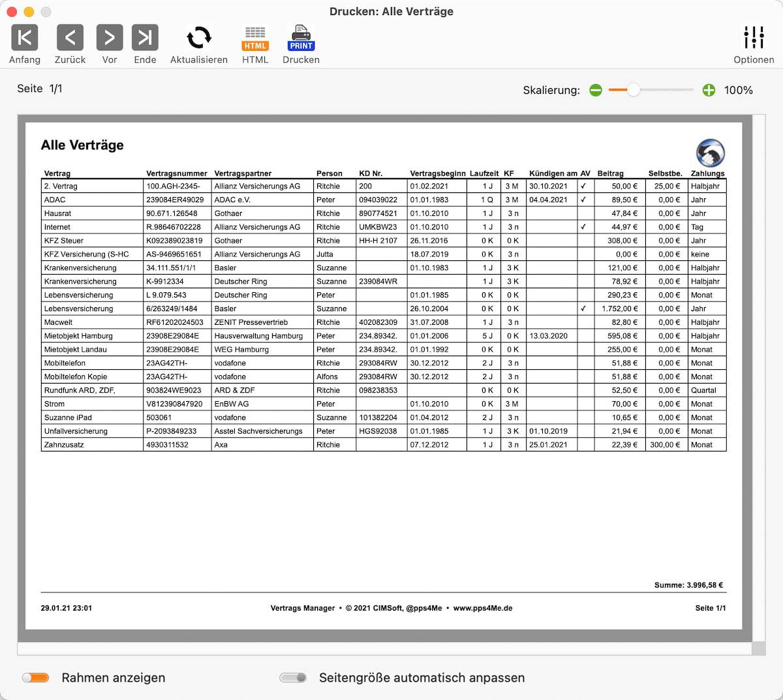783x700 pixels.
Task: Click the Kündigen am column header
Action: (553, 174)
